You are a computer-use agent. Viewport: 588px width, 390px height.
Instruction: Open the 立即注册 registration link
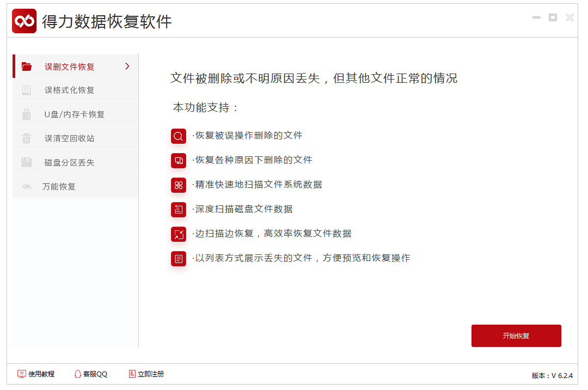(x=146, y=374)
